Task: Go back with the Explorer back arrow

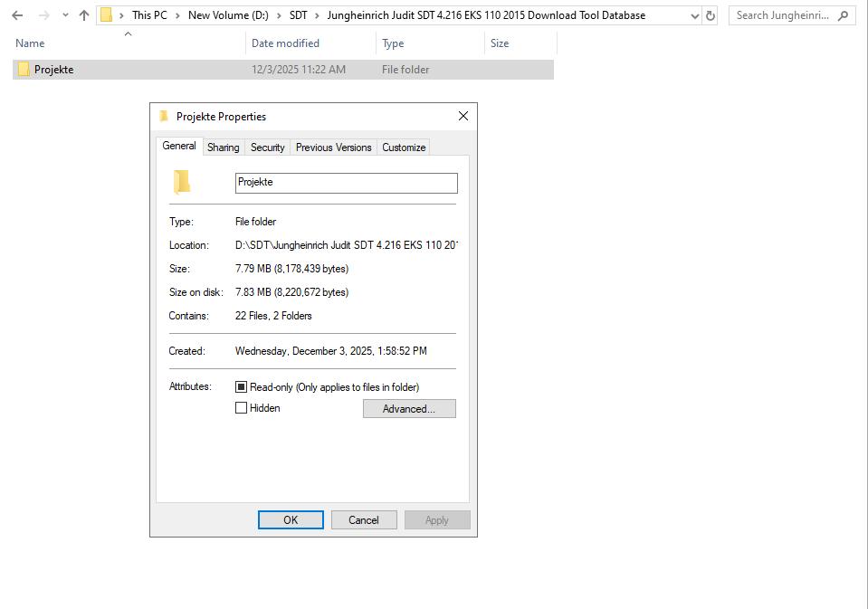Action: click(x=17, y=15)
